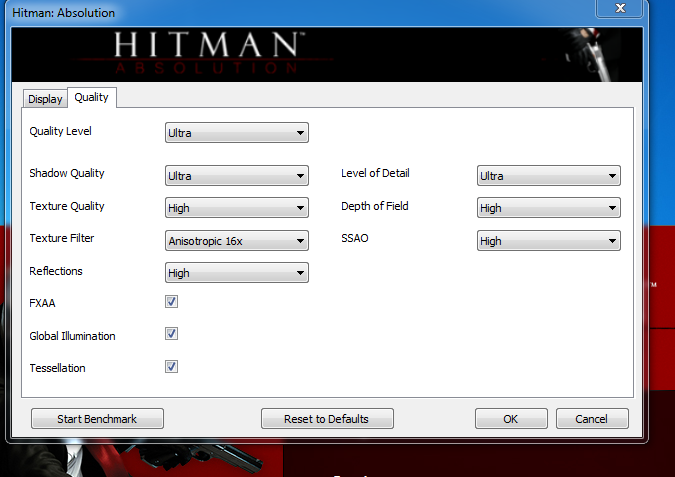Click the Tessellation label
The image size is (675, 477).
click(x=57, y=368)
